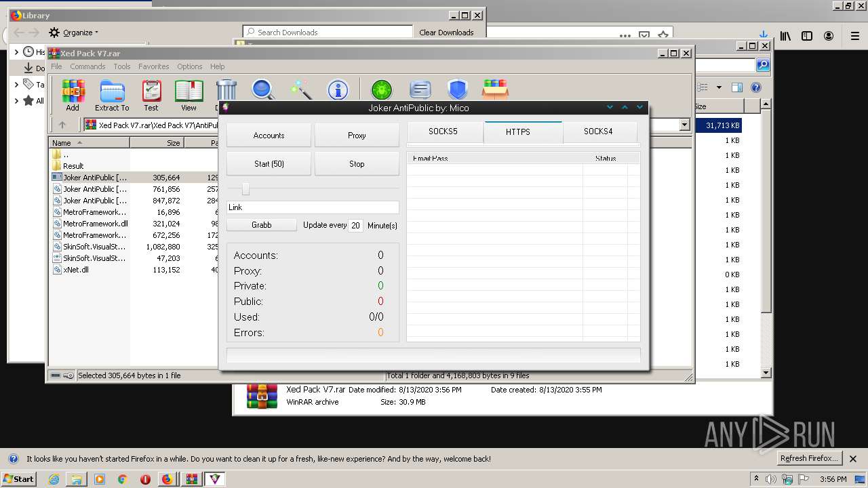The image size is (868, 488).
Task: Sort by the Name column header in WinRAR
Action: tap(90, 143)
